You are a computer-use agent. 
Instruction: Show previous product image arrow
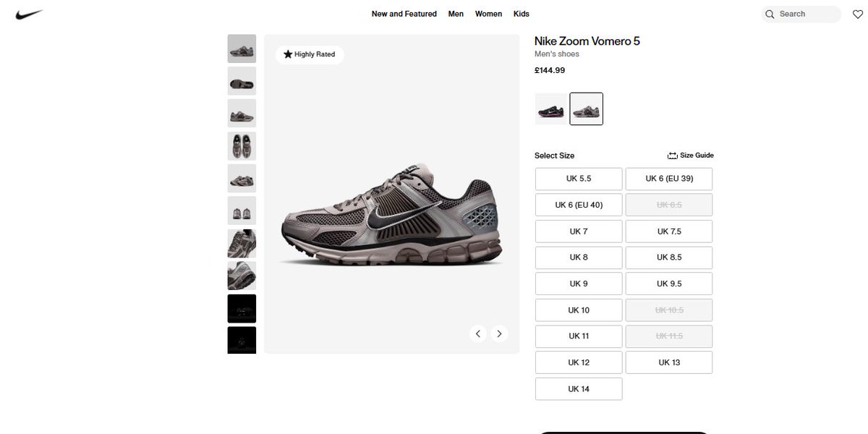477,333
